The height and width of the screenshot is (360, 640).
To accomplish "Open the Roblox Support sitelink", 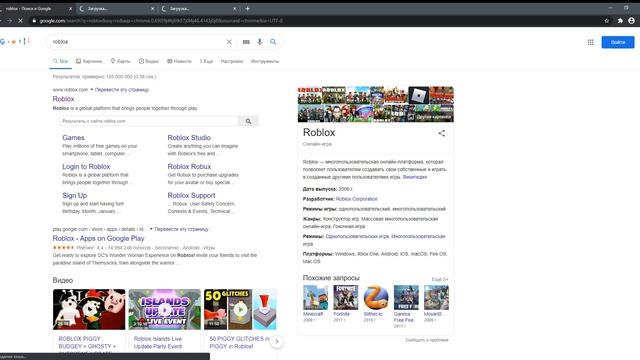I will tap(191, 196).
